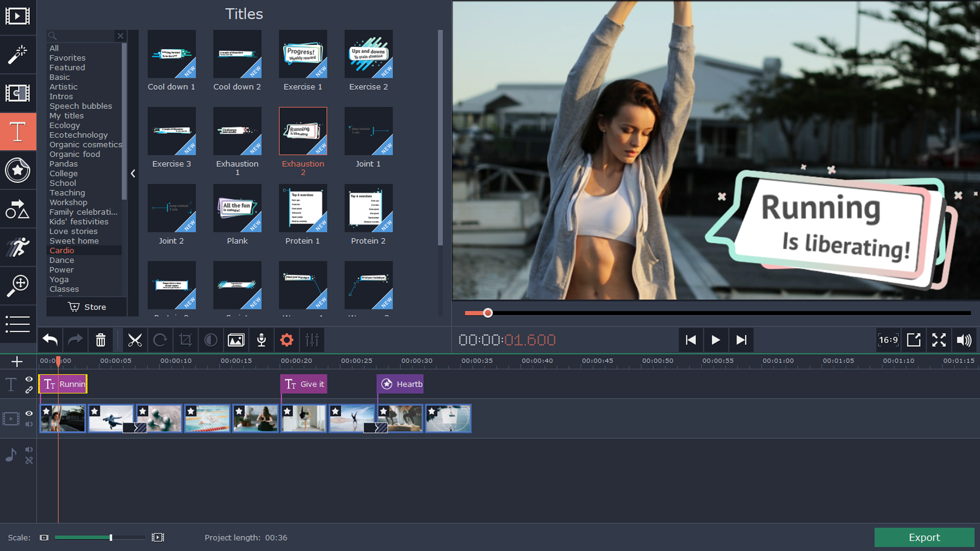The image size is (980, 551).
Task: Select the Pan and Zoom tool
Action: point(18,285)
